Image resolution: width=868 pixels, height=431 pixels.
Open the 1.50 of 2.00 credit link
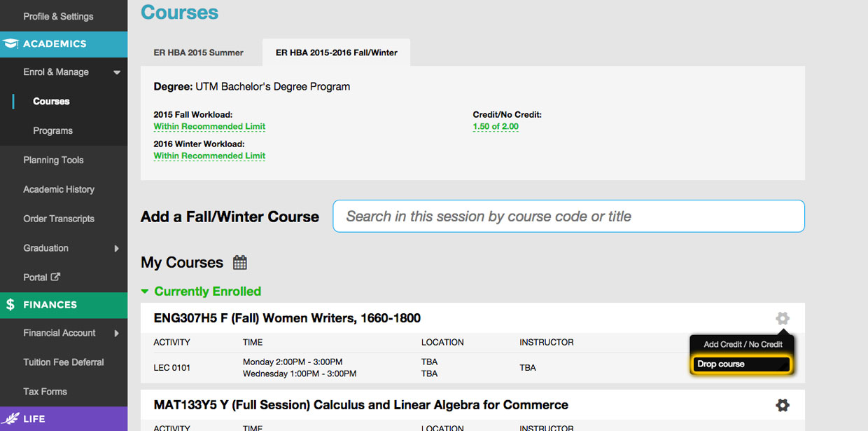coord(496,127)
